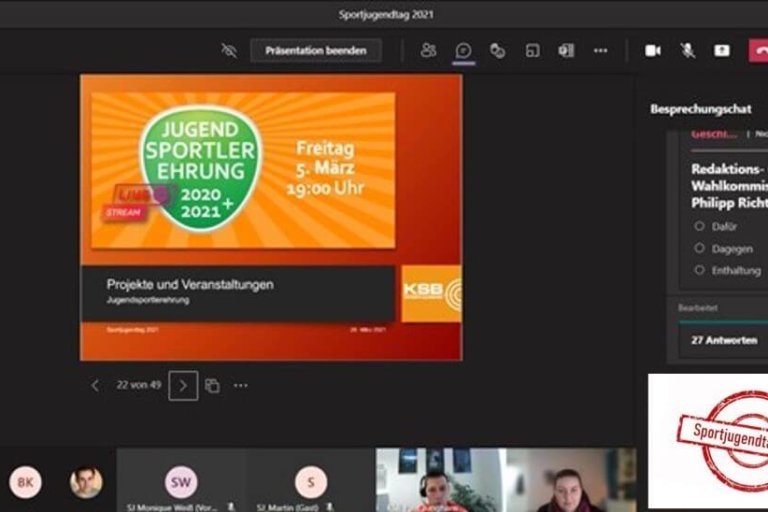
Task: Toggle the meeting chat icon
Action: [x=463, y=50]
